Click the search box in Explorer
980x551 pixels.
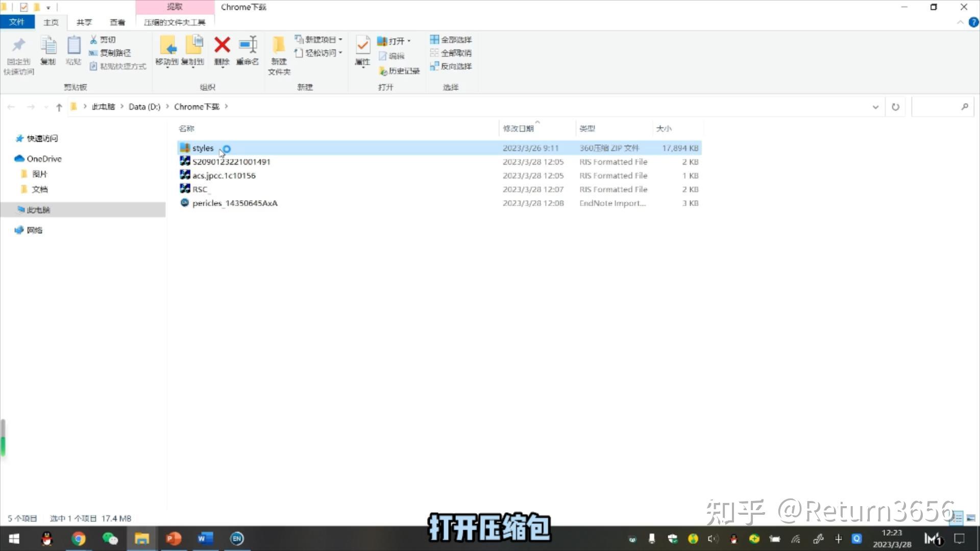(x=937, y=107)
